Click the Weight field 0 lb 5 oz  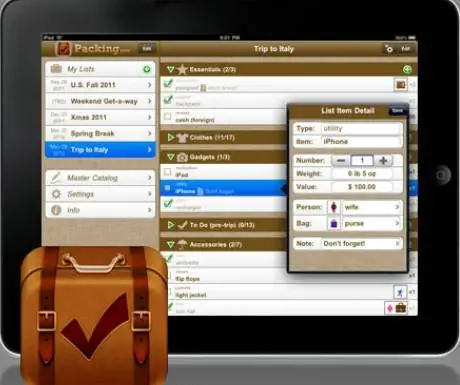[362, 174]
